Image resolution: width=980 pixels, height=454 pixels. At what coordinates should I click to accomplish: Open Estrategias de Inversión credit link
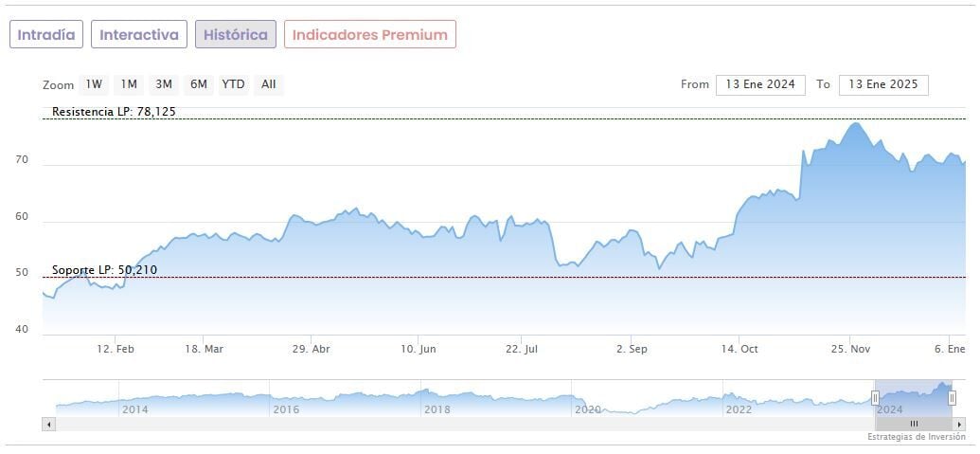[916, 437]
